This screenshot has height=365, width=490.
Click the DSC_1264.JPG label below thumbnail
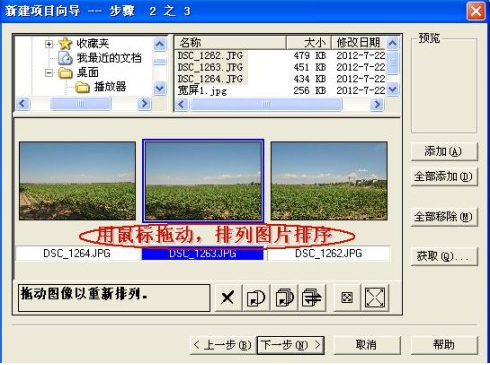(77, 253)
